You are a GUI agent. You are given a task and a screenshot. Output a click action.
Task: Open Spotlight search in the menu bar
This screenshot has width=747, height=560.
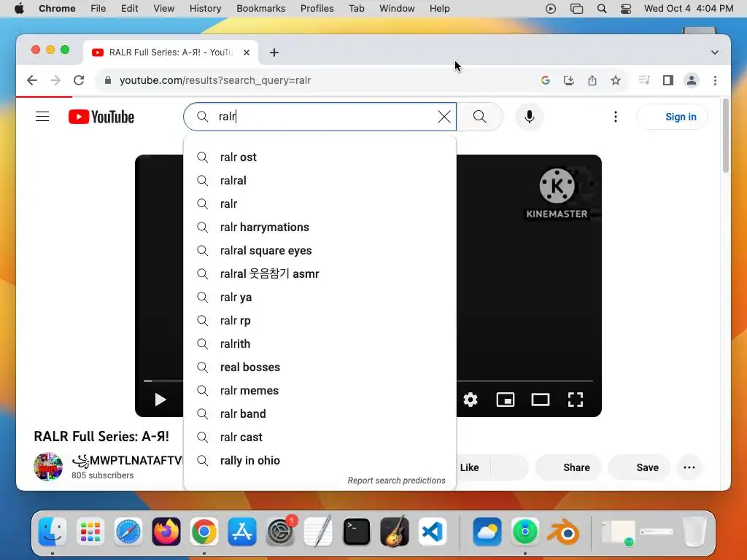pyautogui.click(x=602, y=9)
